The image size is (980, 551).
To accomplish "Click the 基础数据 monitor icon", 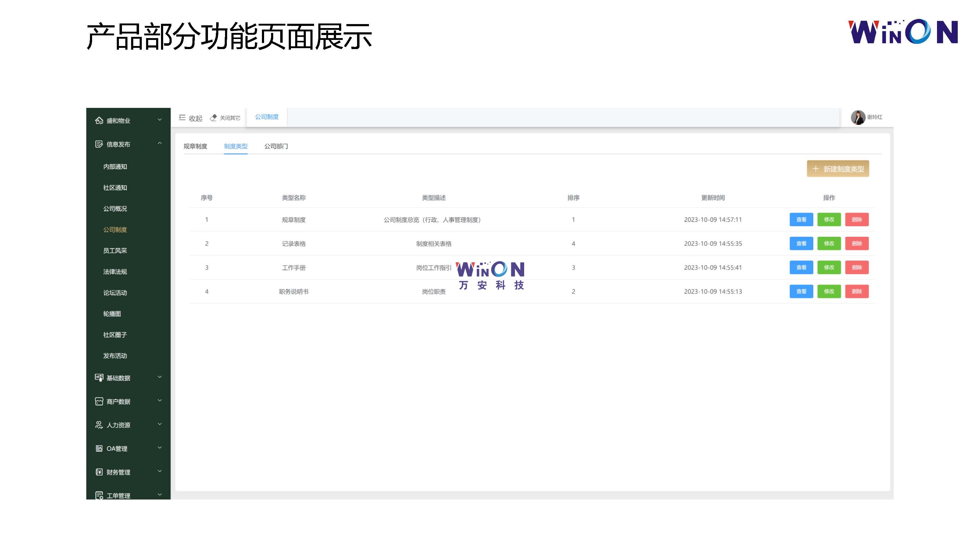I will 99,378.
